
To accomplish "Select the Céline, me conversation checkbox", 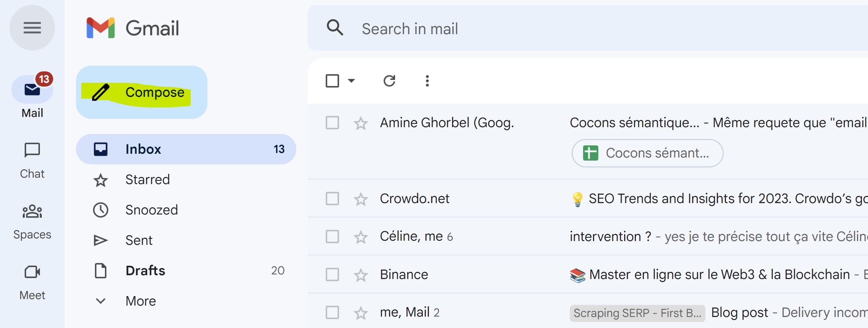I will click(332, 237).
